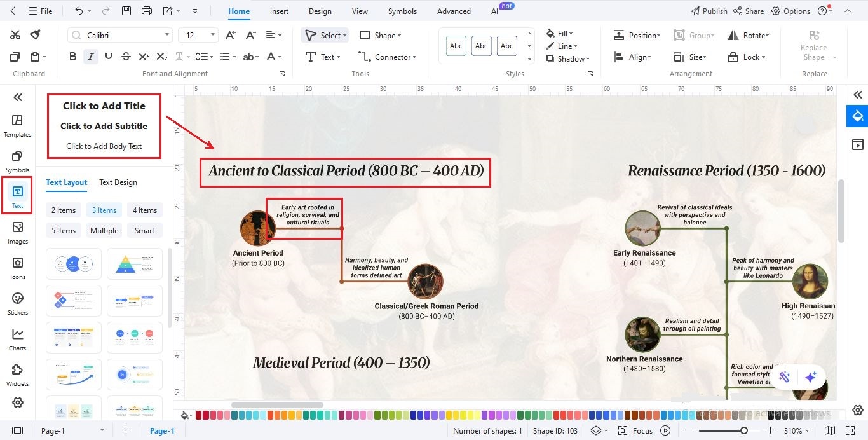Screen dimensions: 868x440
Task: Toggle Focus mode in status bar
Action: [636, 430]
